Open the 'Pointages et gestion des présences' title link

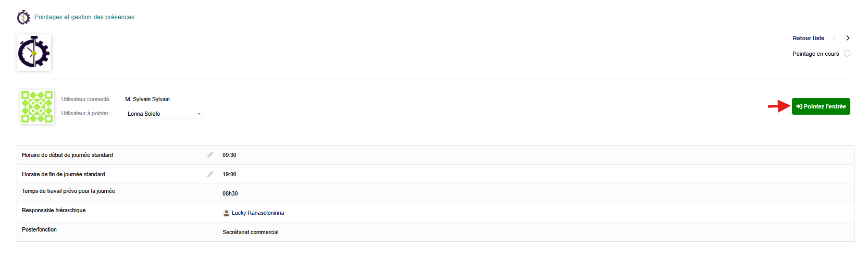(x=84, y=17)
